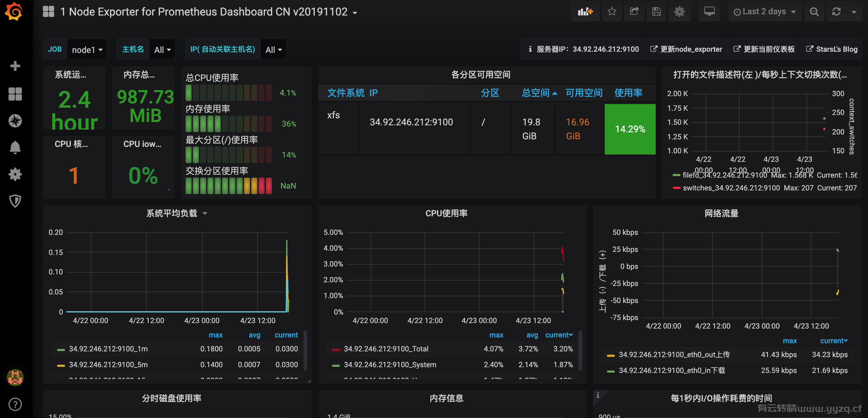Image resolution: width=868 pixels, height=418 pixels.
Task: Open Configuration gear in sidebar
Action: tap(15, 174)
